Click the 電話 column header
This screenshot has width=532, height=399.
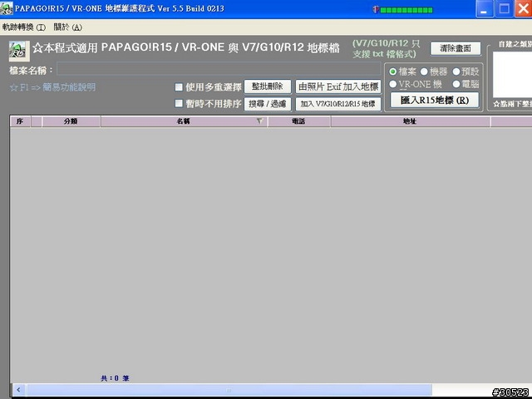click(x=298, y=121)
